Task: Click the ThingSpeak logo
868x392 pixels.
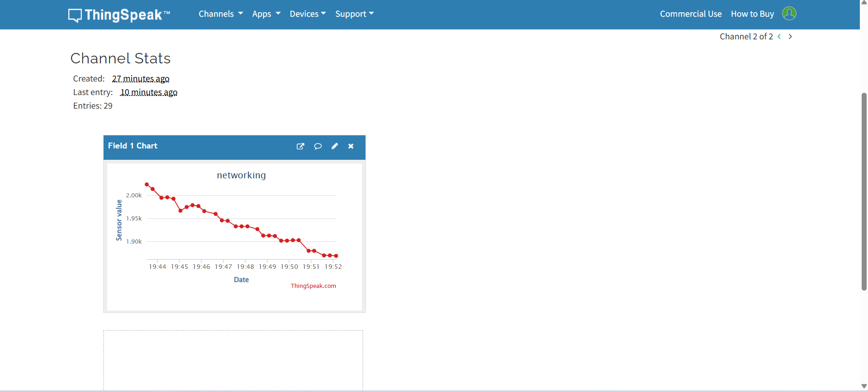Action: click(119, 14)
